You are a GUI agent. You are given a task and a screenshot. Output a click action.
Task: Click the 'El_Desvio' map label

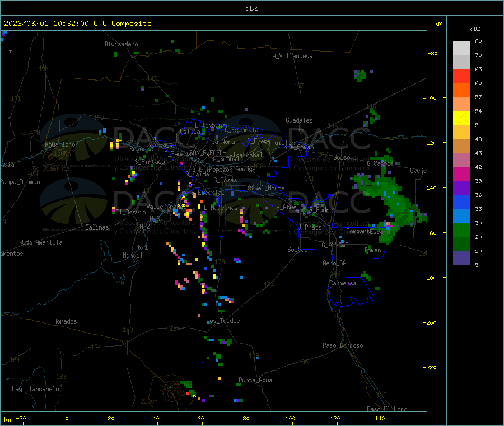pyautogui.click(x=130, y=212)
